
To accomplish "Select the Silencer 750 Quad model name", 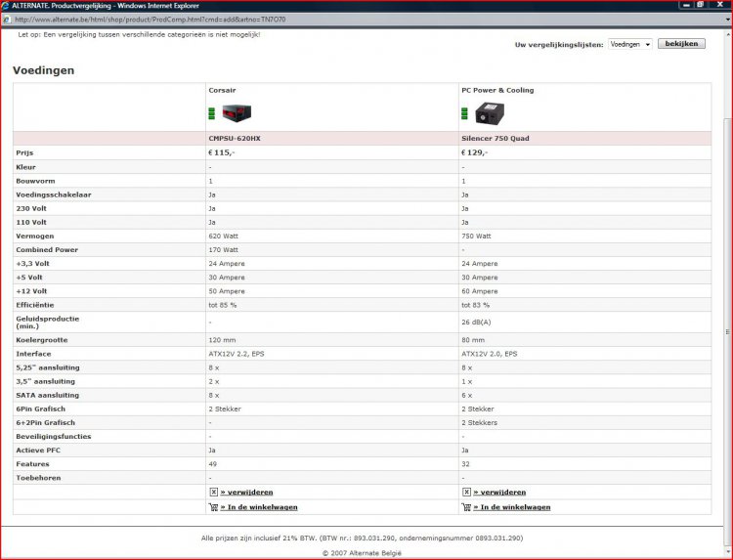I will point(496,139).
